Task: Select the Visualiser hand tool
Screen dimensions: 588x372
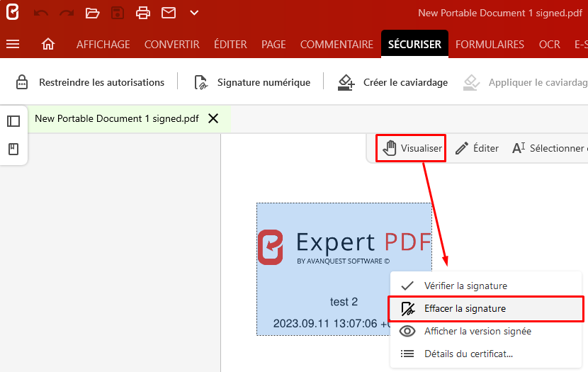Action: point(411,148)
